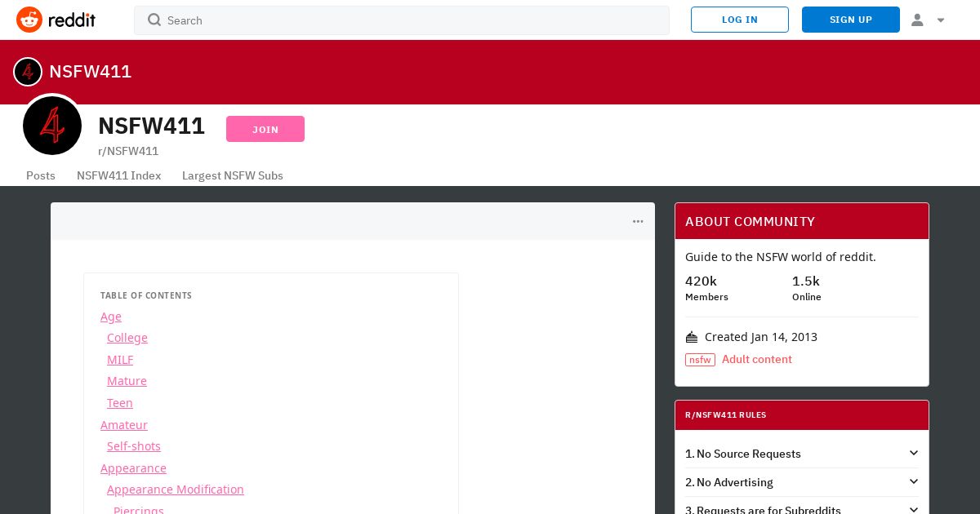Click the NSFW411 banner avatar icon
980x514 pixels.
coord(28,72)
